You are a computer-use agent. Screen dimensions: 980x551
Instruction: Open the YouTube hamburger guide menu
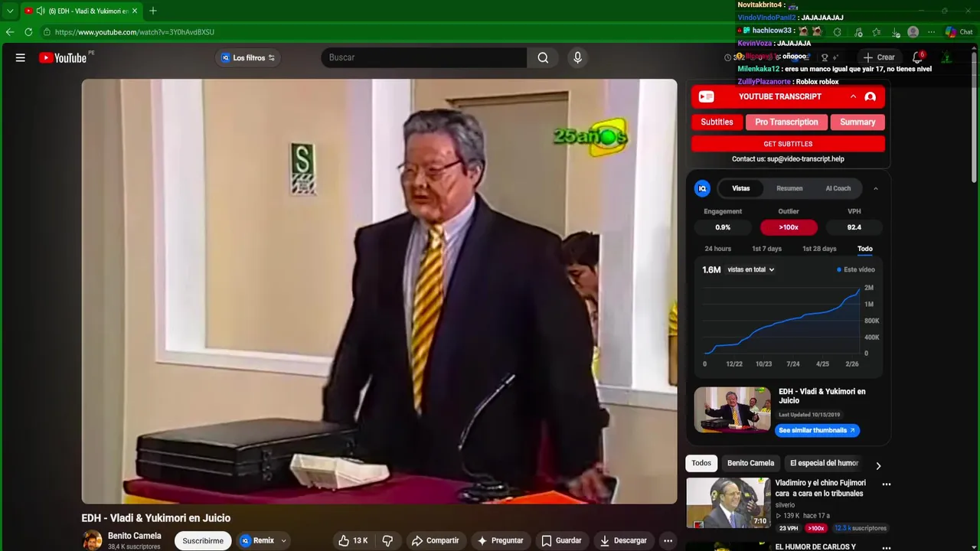(x=21, y=57)
